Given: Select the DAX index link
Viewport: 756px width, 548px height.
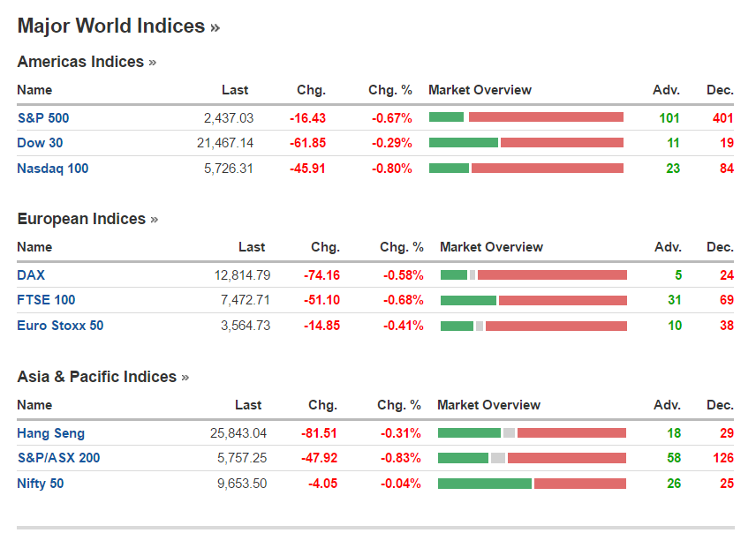Looking at the screenshot, I should 31,275.
